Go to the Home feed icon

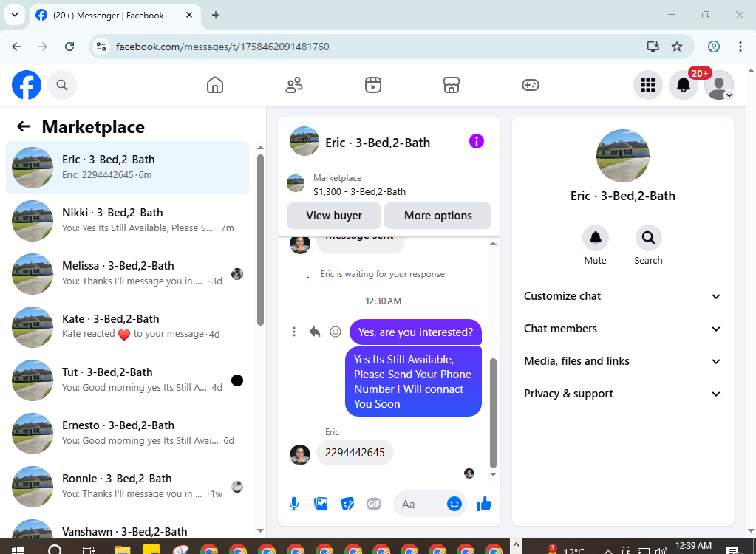[215, 85]
